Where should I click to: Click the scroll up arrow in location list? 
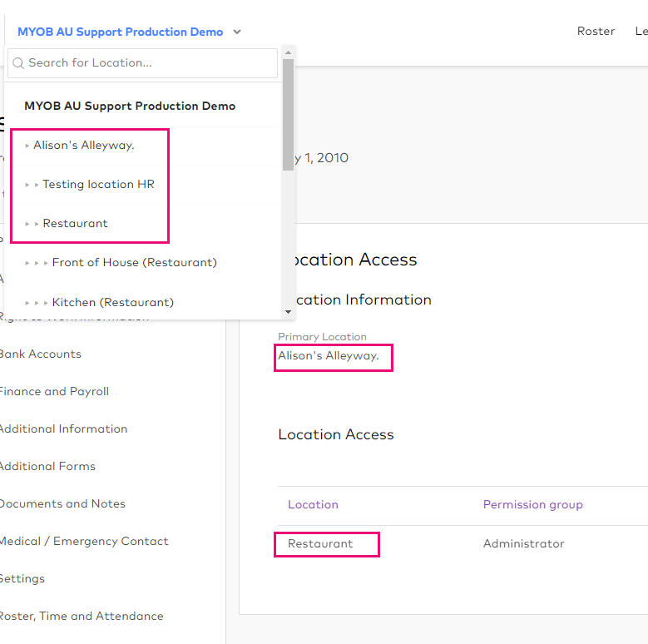pos(288,53)
